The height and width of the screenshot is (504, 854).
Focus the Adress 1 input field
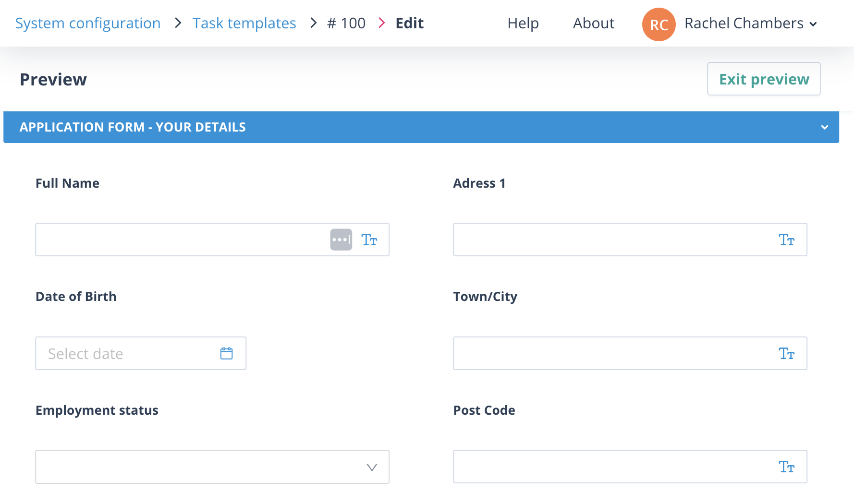tap(630, 240)
